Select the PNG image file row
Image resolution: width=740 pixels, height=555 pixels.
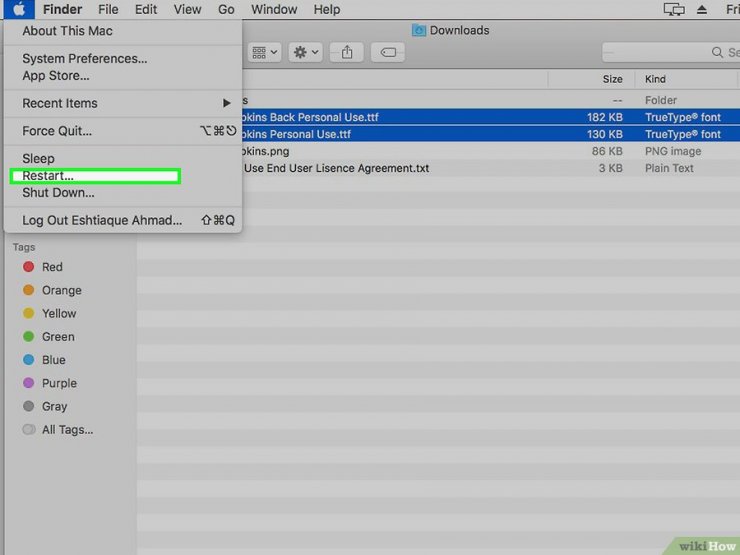491,151
